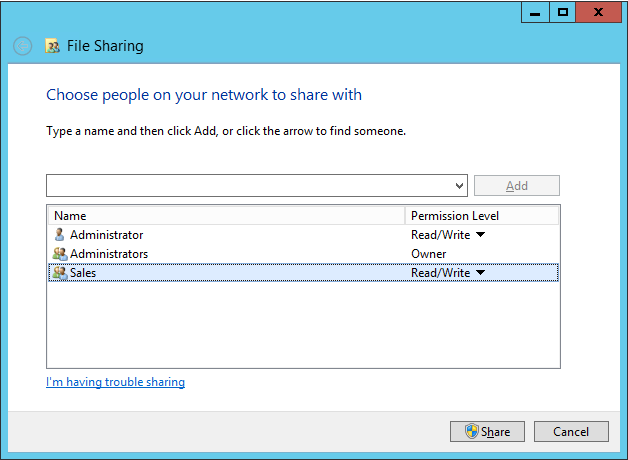This screenshot has height=460, width=628.
Task: Expand the name combo box dropdown arrow
Action: tap(460, 186)
